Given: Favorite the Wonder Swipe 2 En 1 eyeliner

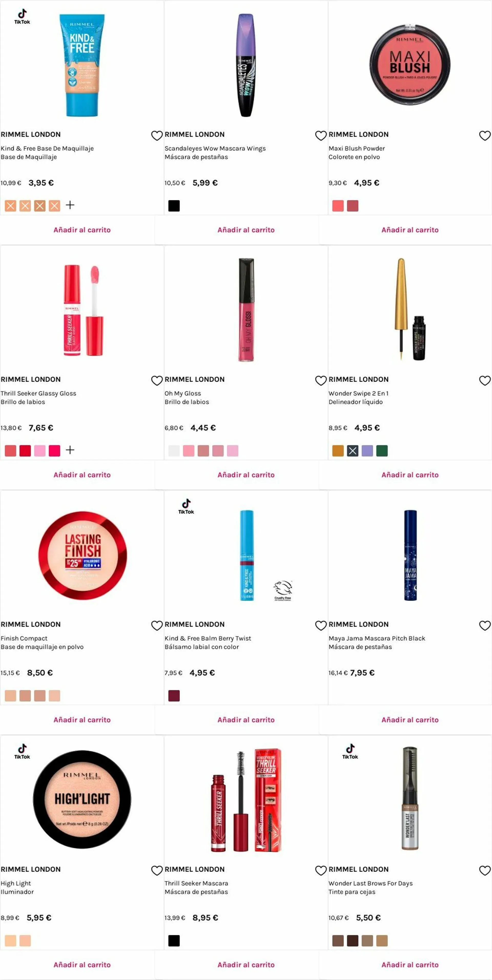Looking at the screenshot, I should (x=484, y=381).
